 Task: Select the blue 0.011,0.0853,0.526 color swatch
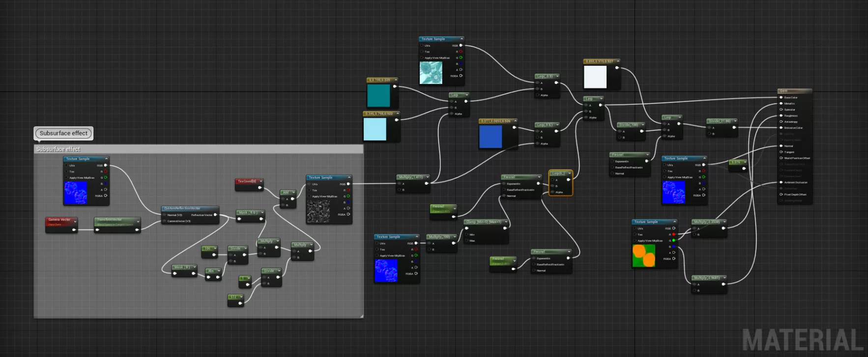491,136
